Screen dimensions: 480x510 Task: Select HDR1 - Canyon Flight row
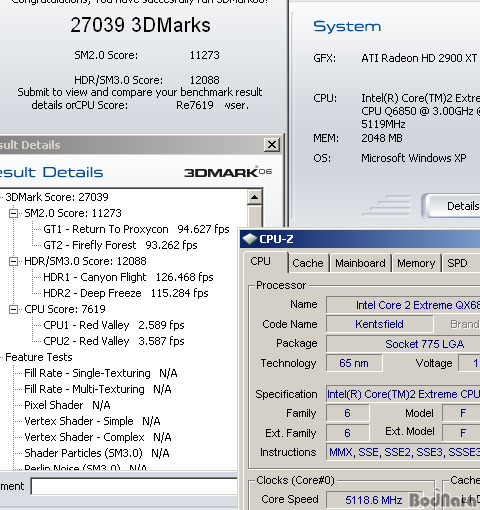[128, 277]
